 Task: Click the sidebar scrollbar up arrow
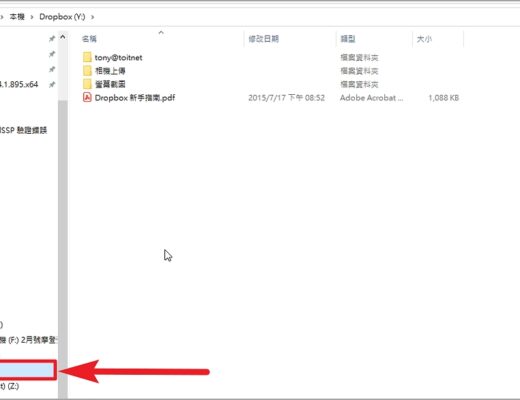pyautogui.click(x=63, y=37)
